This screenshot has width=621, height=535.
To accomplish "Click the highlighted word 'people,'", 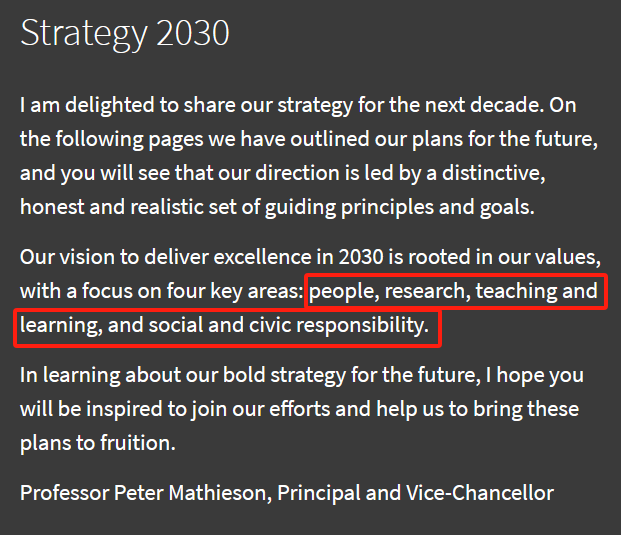I will click(x=344, y=292).
